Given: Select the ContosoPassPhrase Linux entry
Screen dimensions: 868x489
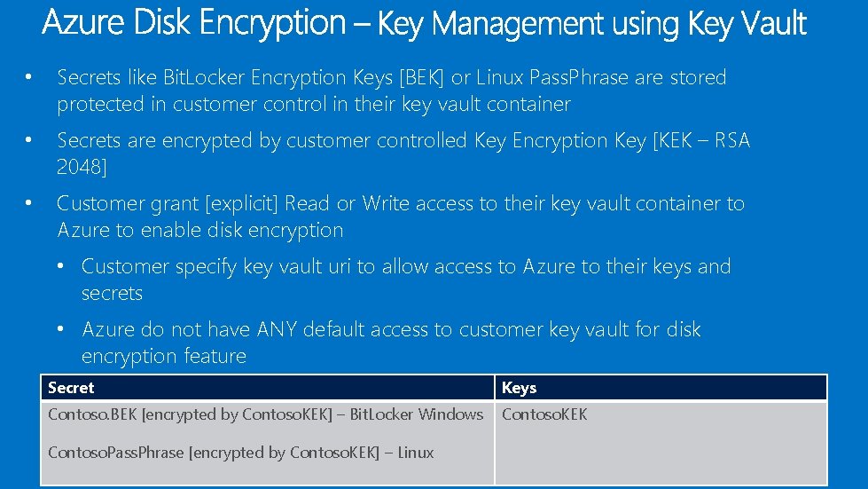Looking at the screenshot, I should click(x=241, y=453).
